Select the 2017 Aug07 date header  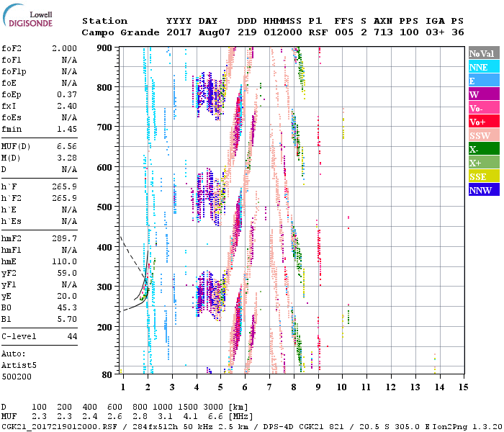(x=192, y=32)
